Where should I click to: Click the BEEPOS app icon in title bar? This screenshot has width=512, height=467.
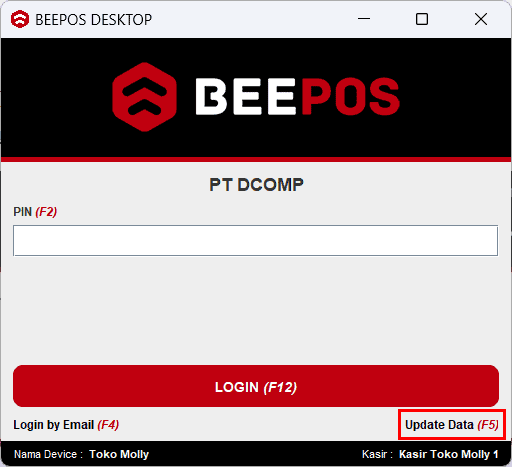pos(20,19)
